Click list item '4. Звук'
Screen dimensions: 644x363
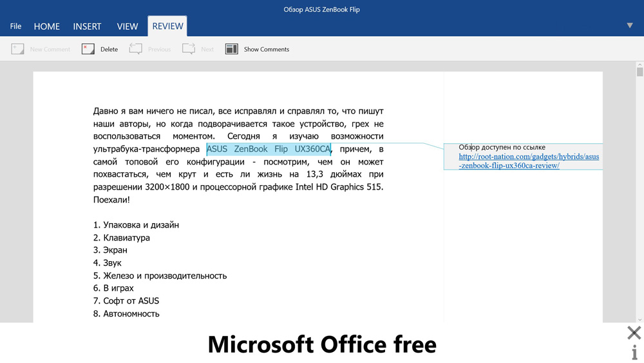click(x=107, y=262)
